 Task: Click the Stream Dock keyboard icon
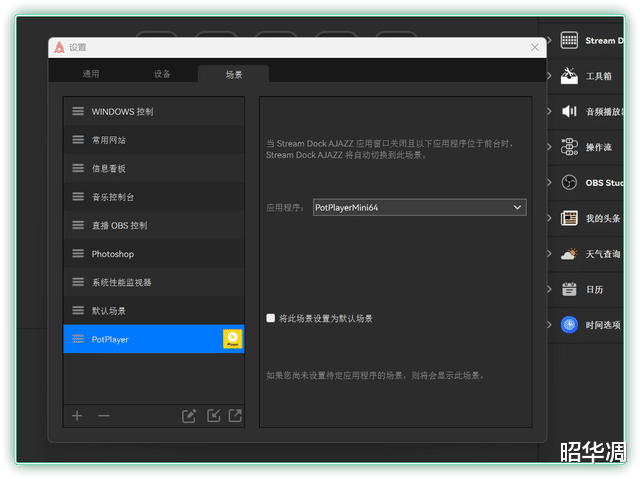569,40
